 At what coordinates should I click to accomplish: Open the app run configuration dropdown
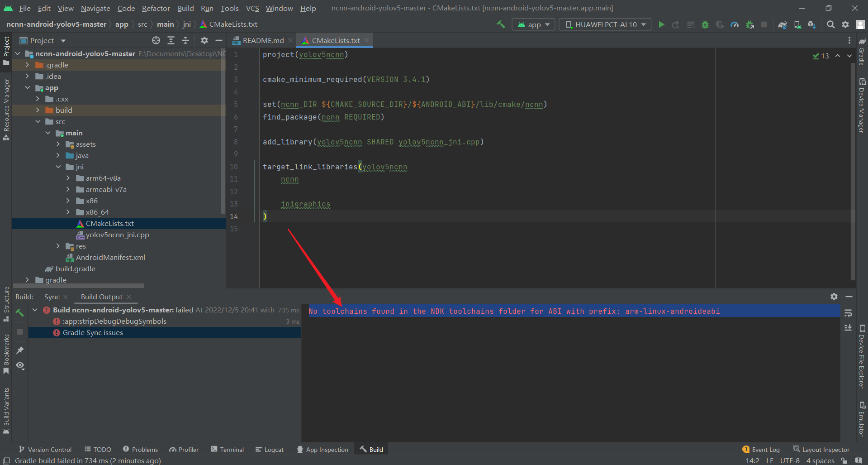click(x=533, y=24)
